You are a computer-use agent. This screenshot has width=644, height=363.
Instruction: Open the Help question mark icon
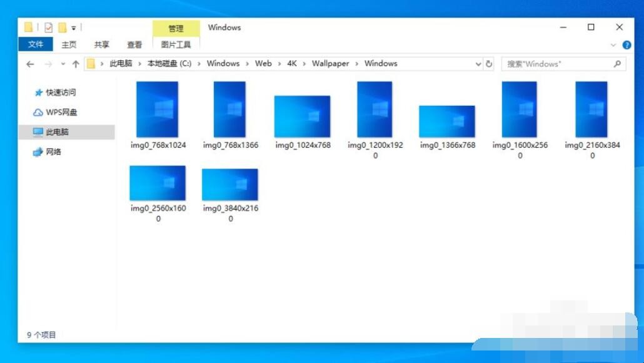pyautogui.click(x=626, y=45)
